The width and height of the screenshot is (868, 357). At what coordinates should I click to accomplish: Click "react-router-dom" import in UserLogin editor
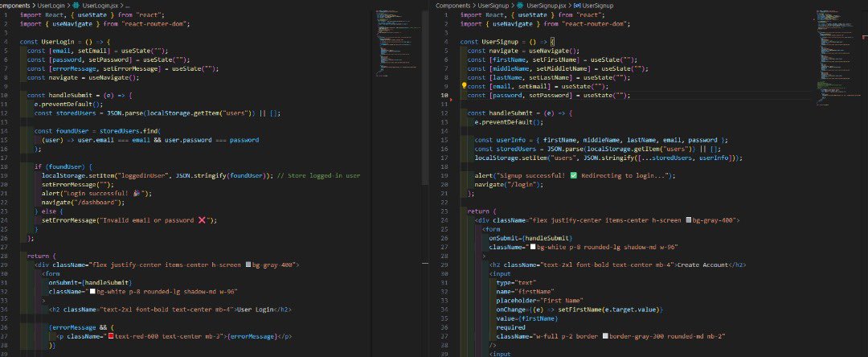156,24
